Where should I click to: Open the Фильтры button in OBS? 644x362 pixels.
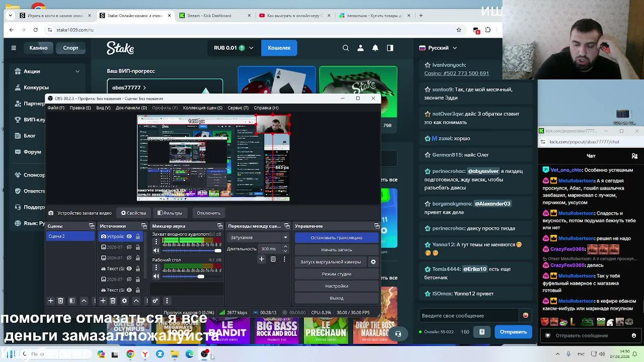(x=170, y=213)
